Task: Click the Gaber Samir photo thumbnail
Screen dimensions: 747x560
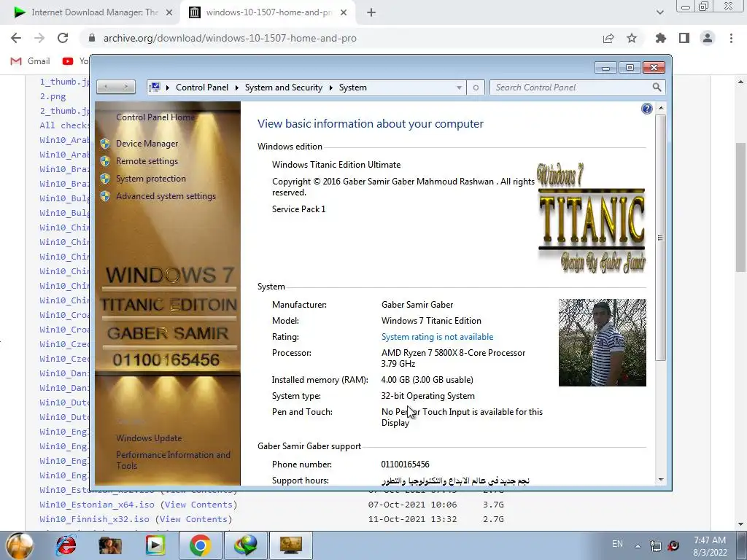Action: click(x=602, y=343)
